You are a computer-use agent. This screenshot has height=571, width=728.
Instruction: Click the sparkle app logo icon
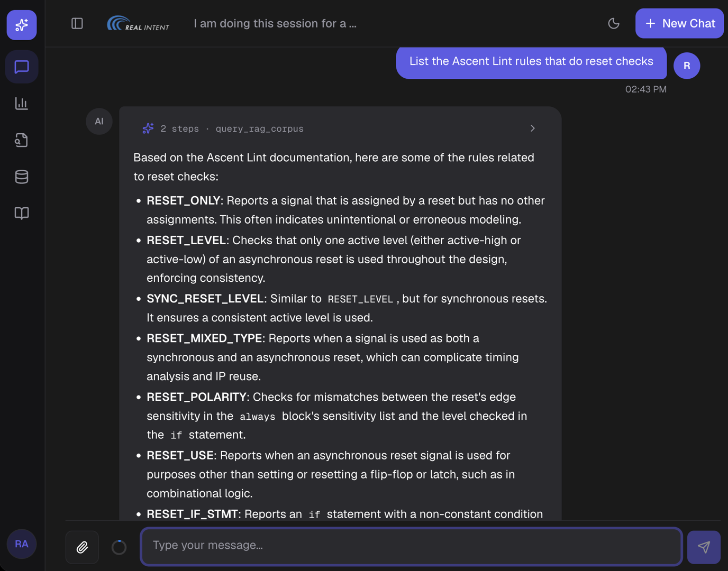22,25
